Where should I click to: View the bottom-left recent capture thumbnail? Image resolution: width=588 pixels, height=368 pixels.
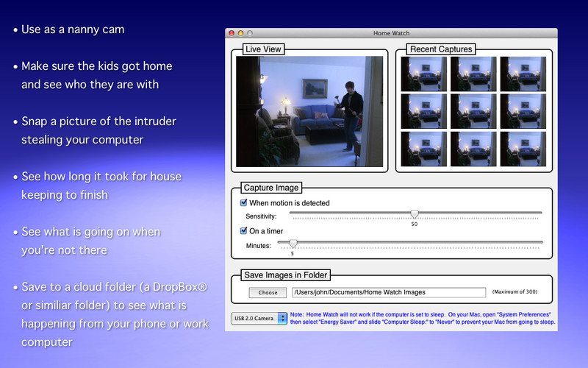pyautogui.click(x=423, y=149)
